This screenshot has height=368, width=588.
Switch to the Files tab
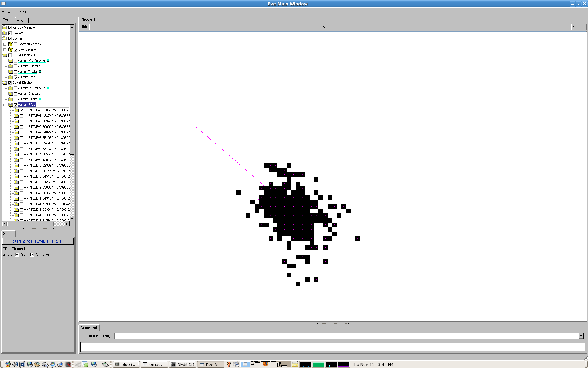coord(21,20)
